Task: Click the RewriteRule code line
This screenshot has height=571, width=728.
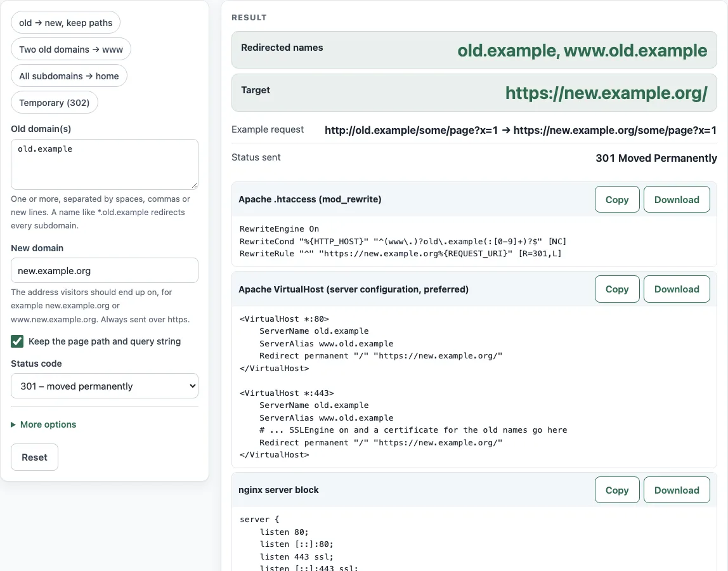Action: [x=400, y=254]
